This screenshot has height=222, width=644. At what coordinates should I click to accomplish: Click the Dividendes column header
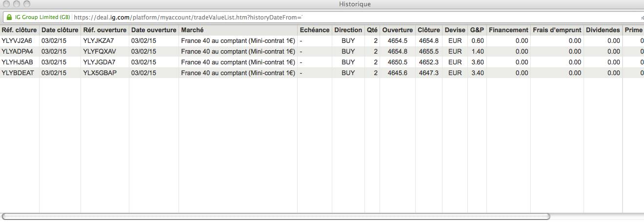pyautogui.click(x=603, y=30)
